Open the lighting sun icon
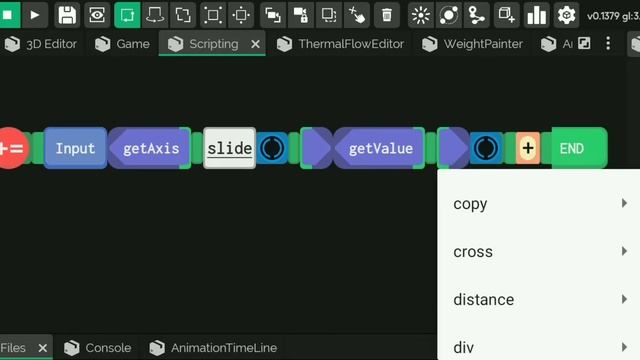Viewport: 640px width, 360px height. 421,15
